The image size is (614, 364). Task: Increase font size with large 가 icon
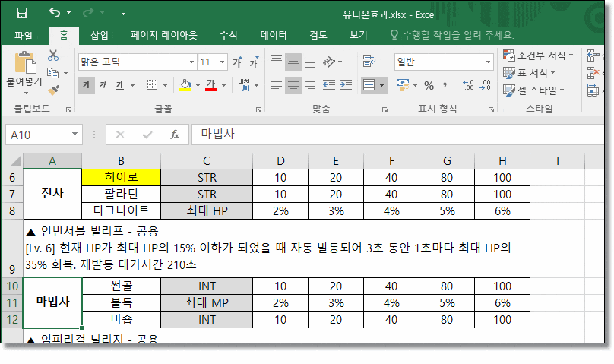[x=237, y=62]
